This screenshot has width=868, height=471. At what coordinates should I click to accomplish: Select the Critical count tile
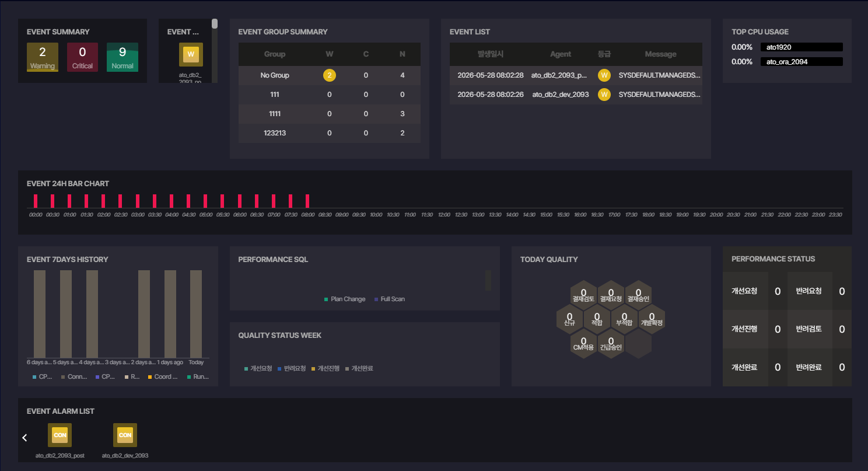[x=82, y=57]
